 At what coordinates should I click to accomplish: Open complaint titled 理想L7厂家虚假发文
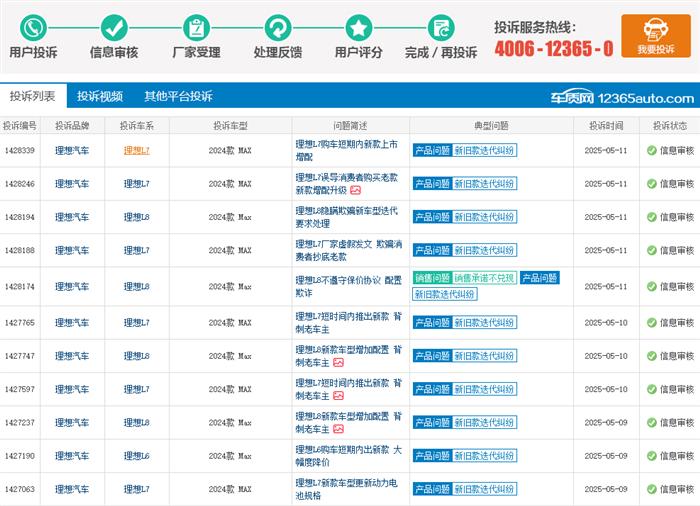[349, 250]
